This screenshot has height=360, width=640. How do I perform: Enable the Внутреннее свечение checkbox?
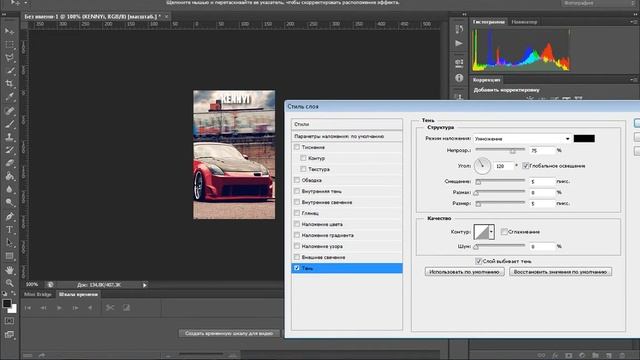tap(297, 202)
